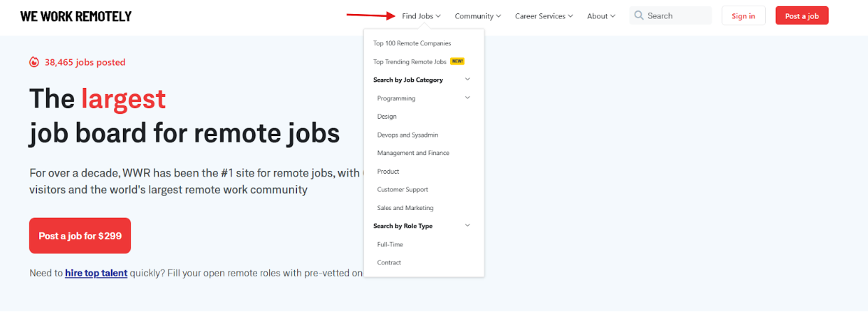The height and width of the screenshot is (312, 868).
Task: Click the chevron next to Find Jobs
Action: (438, 16)
